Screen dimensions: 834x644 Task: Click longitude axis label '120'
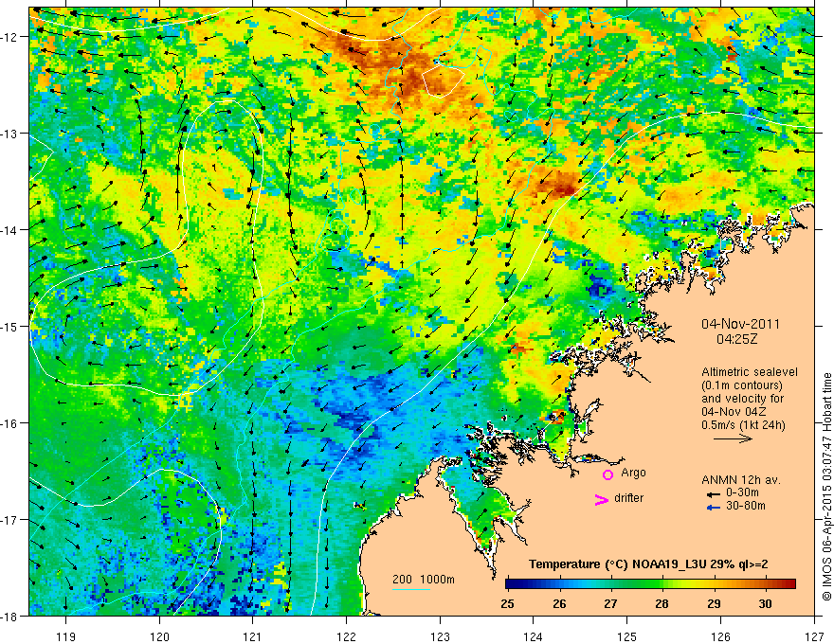click(159, 636)
